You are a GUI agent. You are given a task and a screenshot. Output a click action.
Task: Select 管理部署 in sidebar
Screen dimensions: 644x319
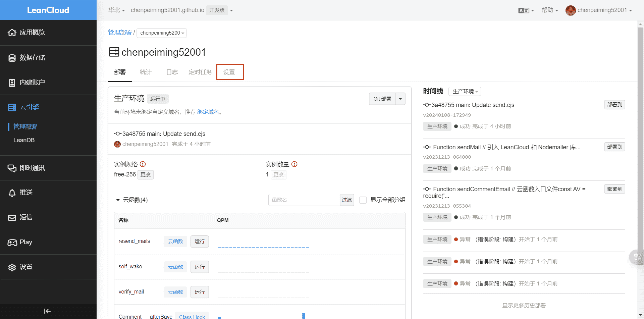pyautogui.click(x=25, y=127)
